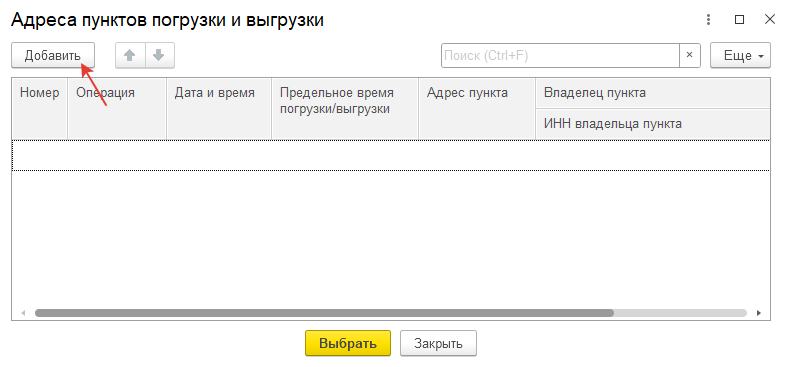Click scrollbar right arrow
The height and width of the screenshot is (367, 788).
pyautogui.click(x=759, y=313)
